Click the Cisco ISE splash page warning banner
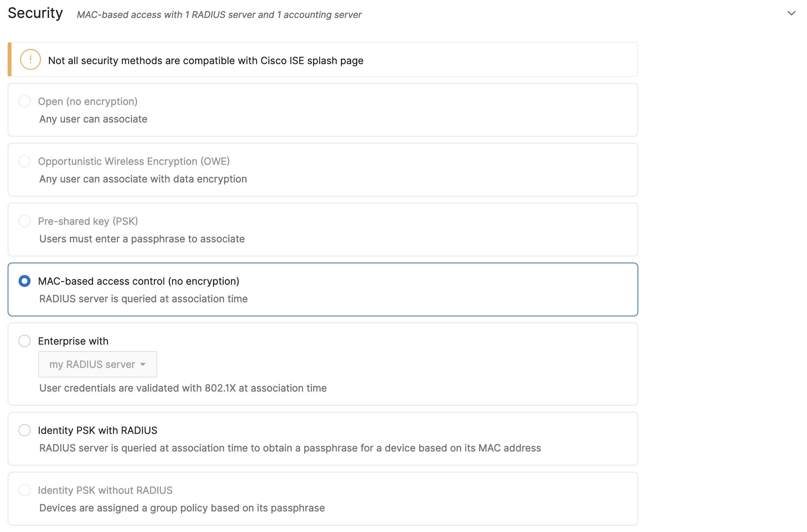This screenshot has width=807, height=532. [x=323, y=60]
